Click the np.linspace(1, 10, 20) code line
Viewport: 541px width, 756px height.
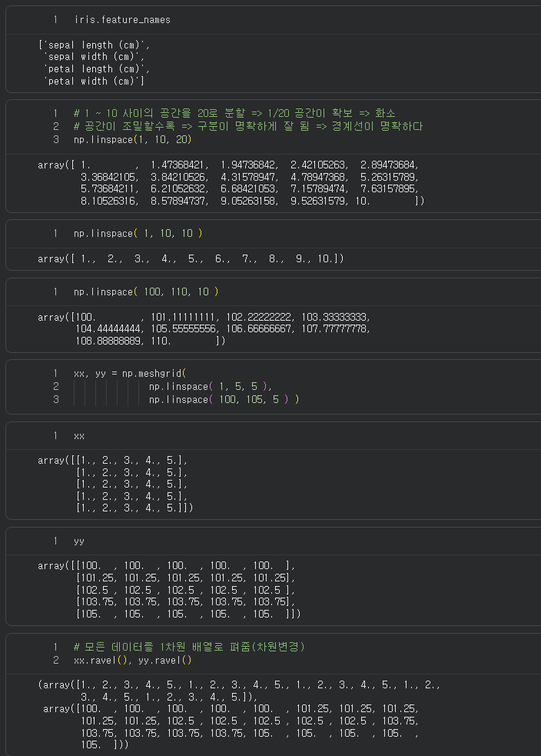(132, 139)
